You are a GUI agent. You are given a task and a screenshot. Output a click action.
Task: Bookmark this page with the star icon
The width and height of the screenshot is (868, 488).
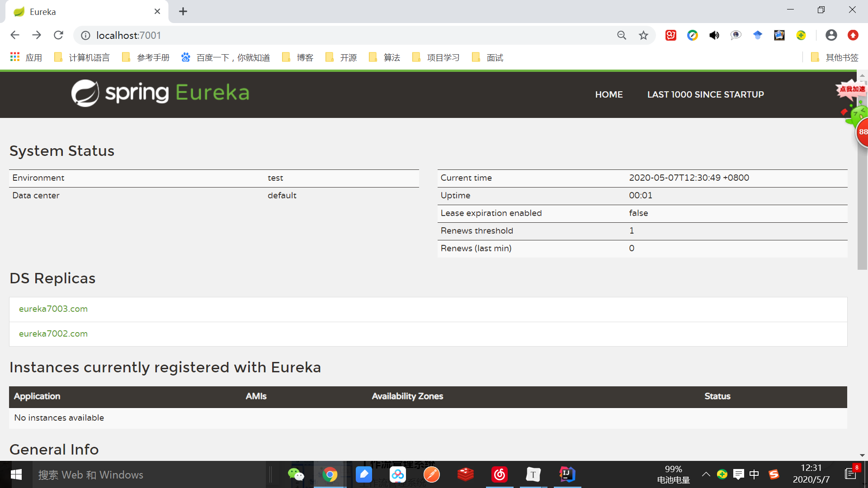(x=643, y=35)
